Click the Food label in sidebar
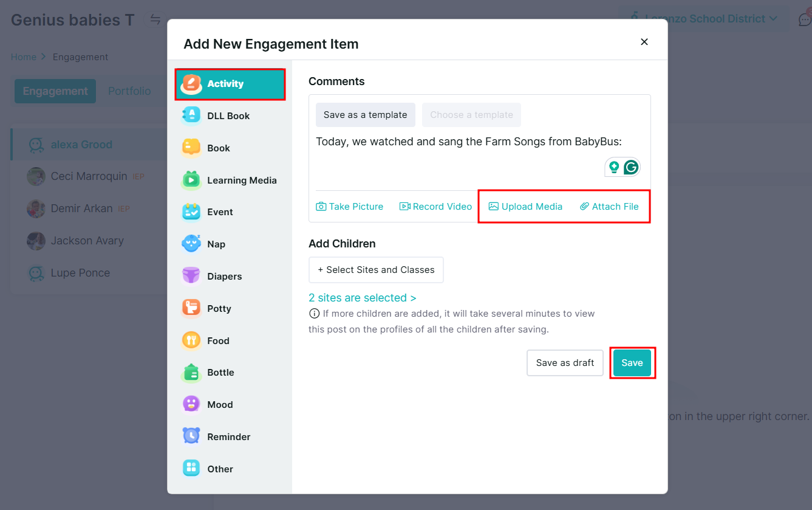 (218, 340)
